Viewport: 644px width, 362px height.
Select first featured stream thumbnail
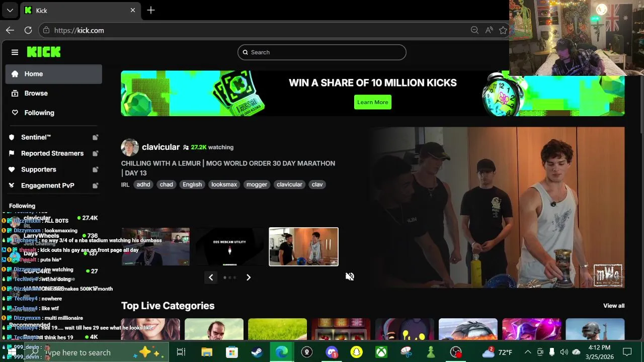coord(155,247)
